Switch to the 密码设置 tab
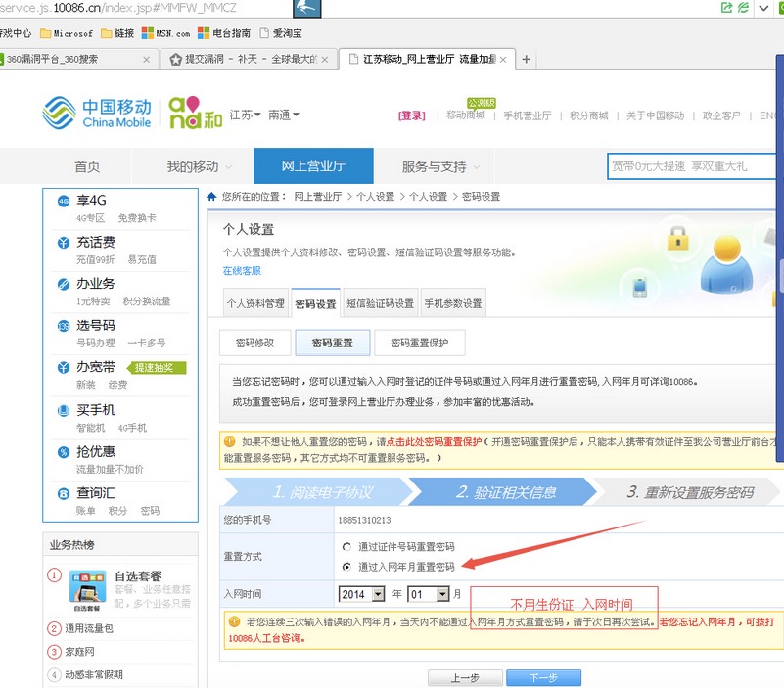Image resolution: width=784 pixels, height=688 pixels. [315, 303]
